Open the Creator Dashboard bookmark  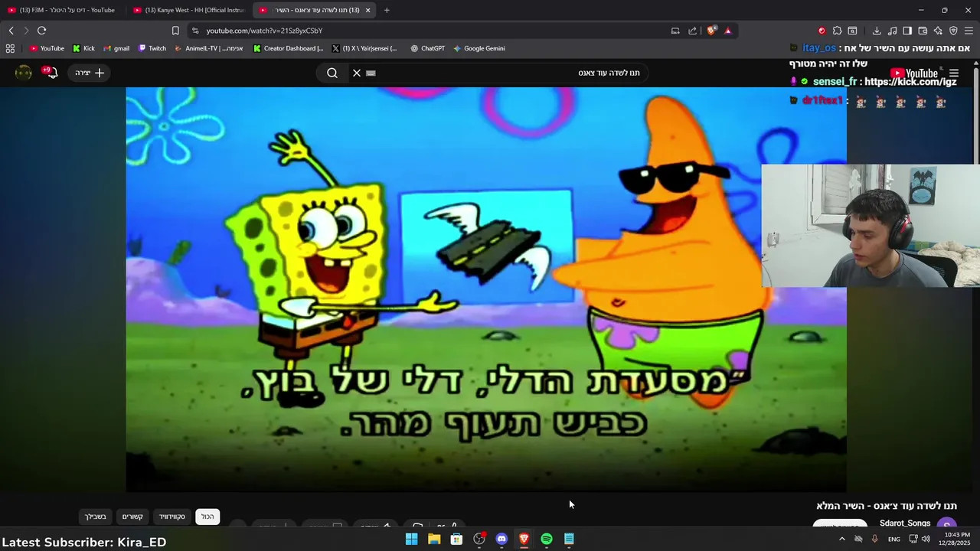[288, 48]
